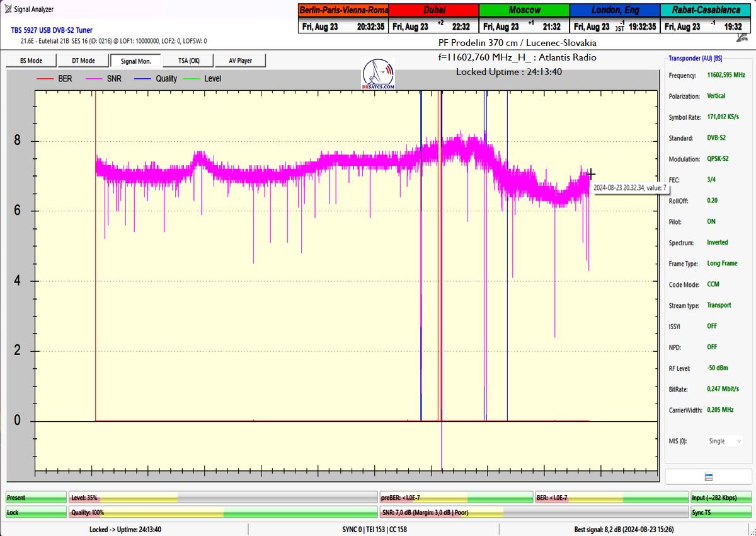Click the resize grip in the status bar corner
The image size is (756, 536).
750,530
